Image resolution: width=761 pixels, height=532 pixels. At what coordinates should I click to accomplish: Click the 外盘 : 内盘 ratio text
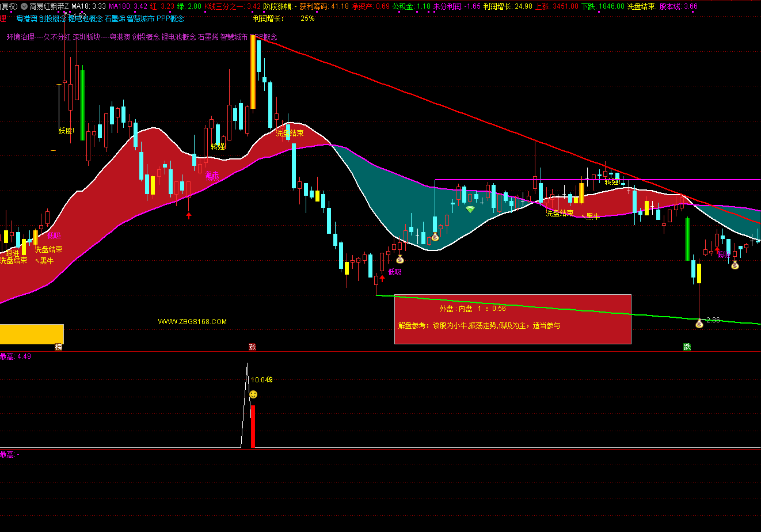[x=472, y=309]
